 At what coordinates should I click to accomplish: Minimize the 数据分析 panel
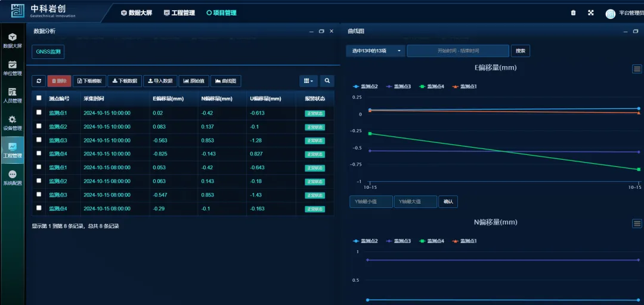[x=311, y=31]
